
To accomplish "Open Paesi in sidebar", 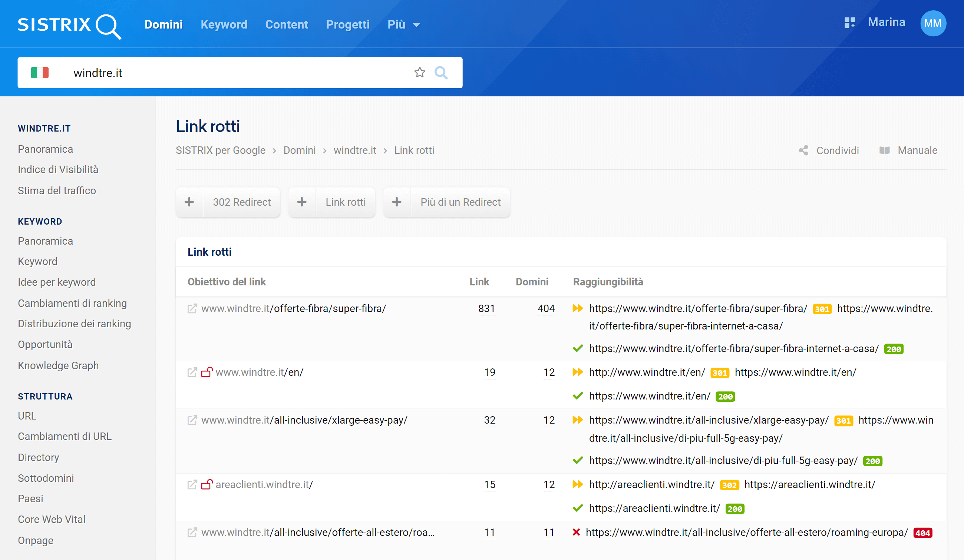I will click(31, 498).
